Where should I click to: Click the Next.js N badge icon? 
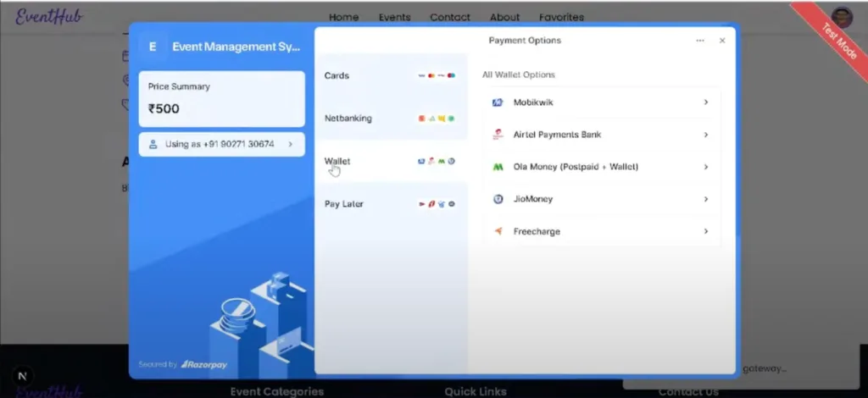(x=22, y=377)
